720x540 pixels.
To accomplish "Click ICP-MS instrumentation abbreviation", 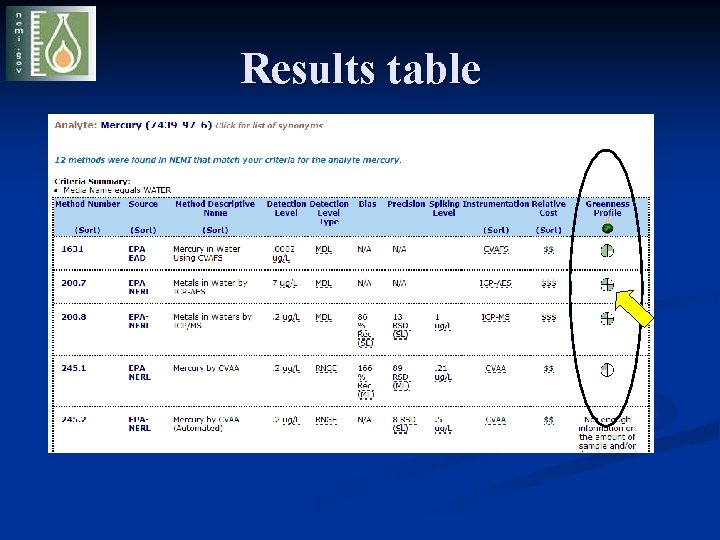I will point(495,317).
